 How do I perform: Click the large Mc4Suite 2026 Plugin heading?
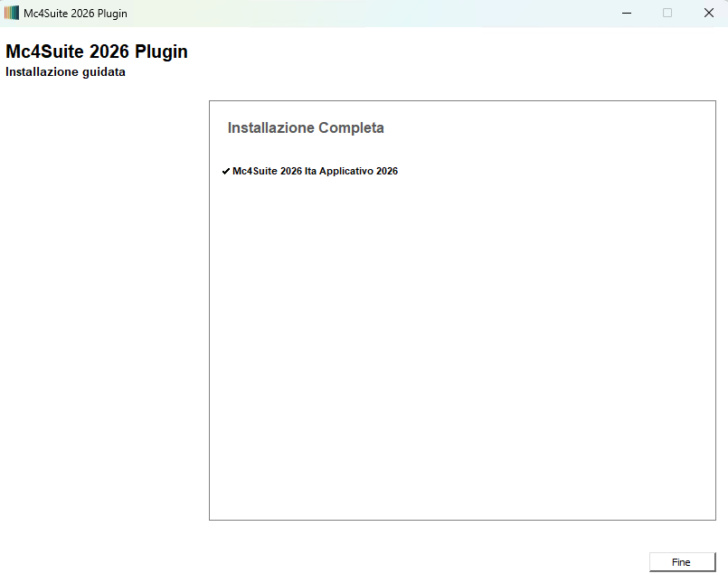coord(97,52)
